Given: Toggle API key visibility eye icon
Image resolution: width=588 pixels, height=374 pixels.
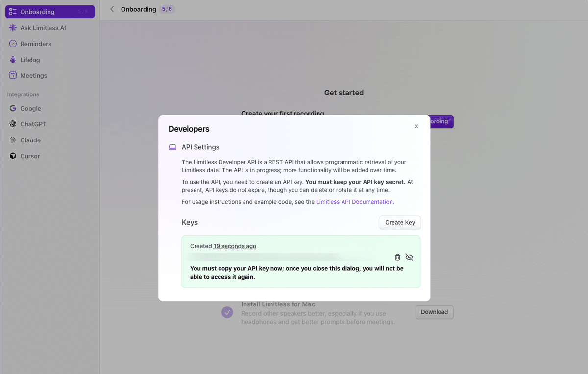Looking at the screenshot, I should [410, 257].
